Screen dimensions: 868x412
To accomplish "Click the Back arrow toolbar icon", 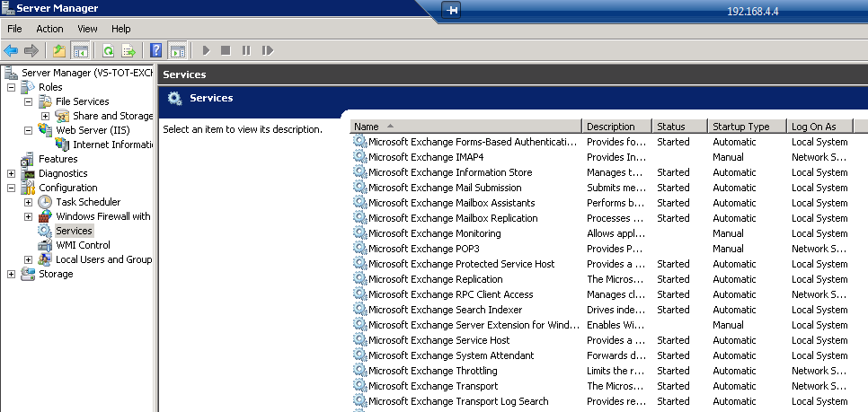I will 11,51.
